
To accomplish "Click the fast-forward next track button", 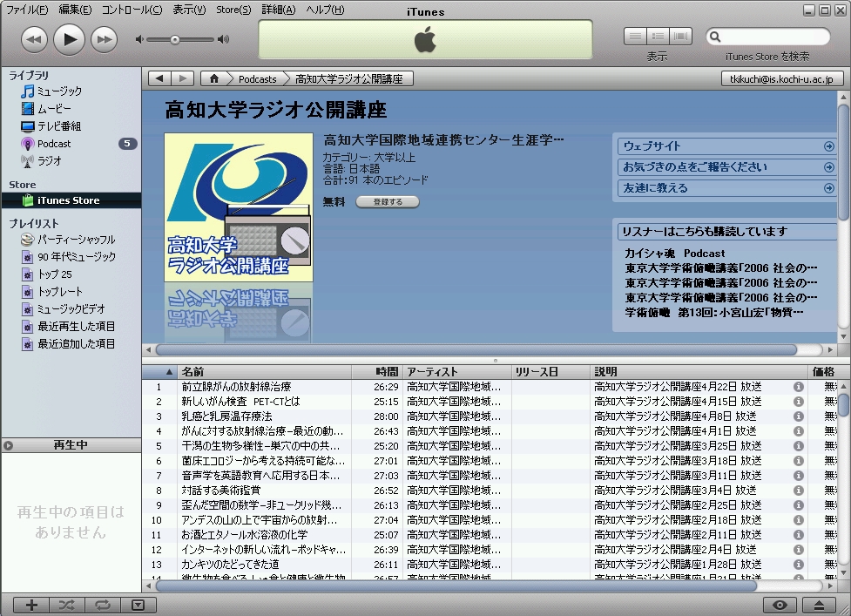I will coord(104,39).
